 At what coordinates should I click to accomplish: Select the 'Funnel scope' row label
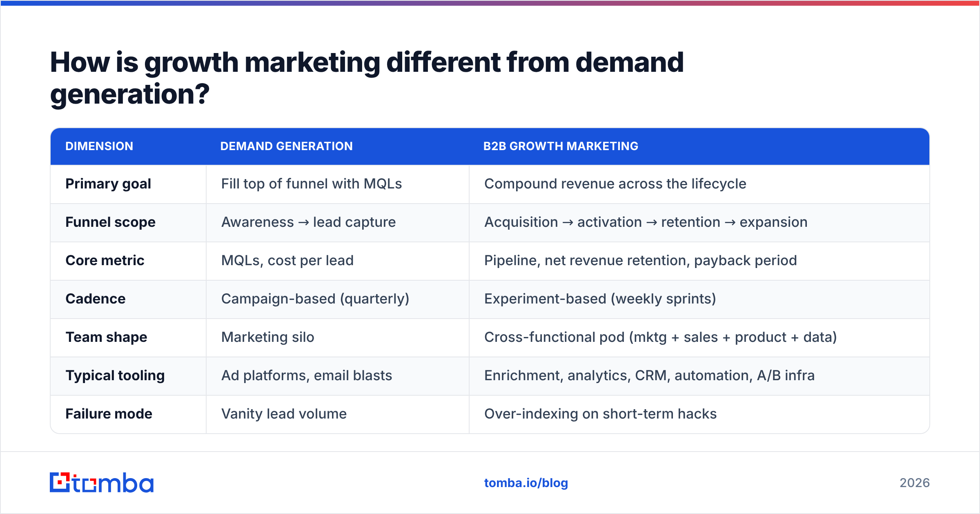(110, 222)
